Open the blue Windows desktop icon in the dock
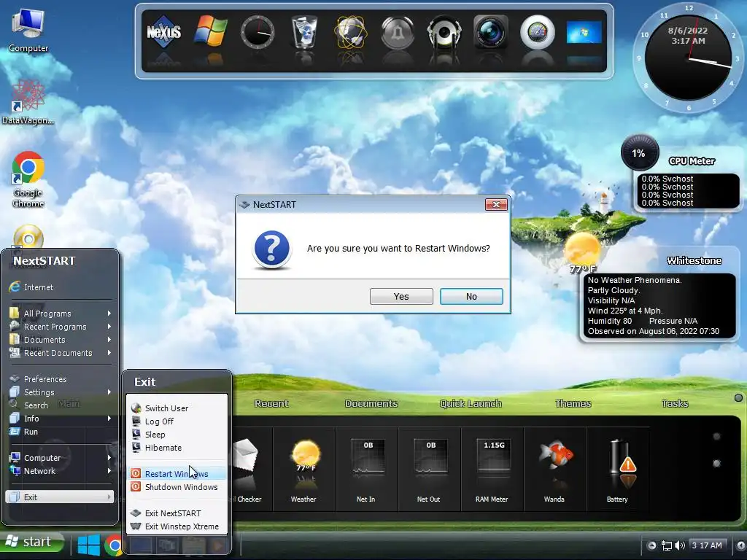This screenshot has height=560, width=747. (584, 32)
